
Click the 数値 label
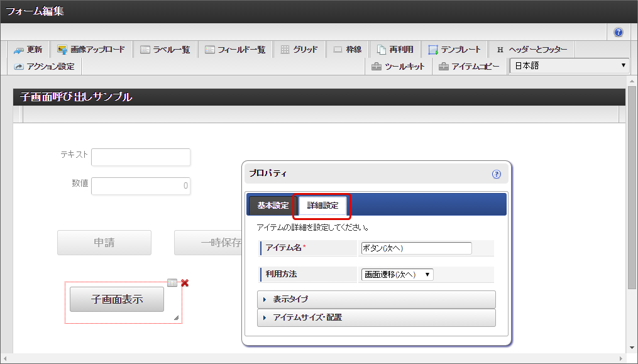pos(80,184)
